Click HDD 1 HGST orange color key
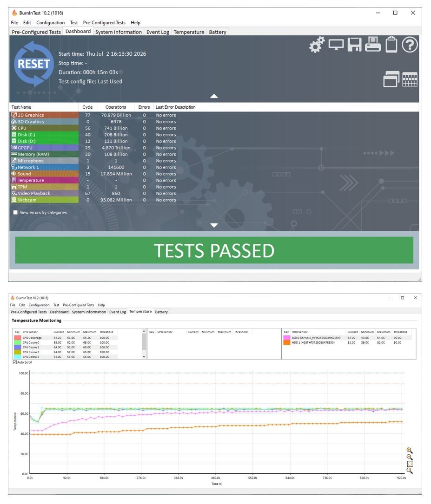This screenshot has width=431, height=504. click(286, 343)
